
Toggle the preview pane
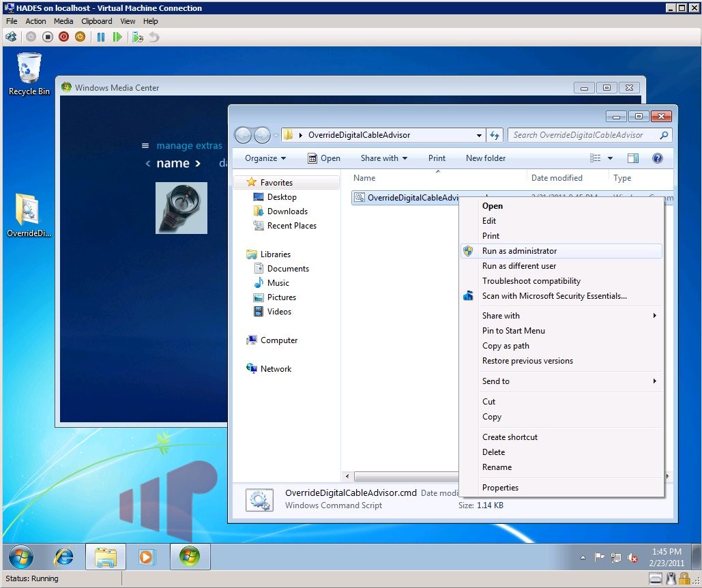click(633, 158)
